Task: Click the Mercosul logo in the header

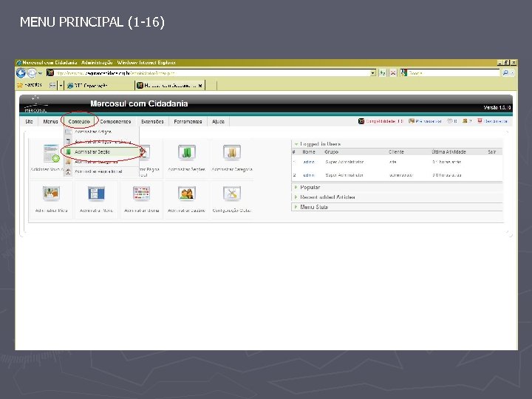Action: (35, 104)
